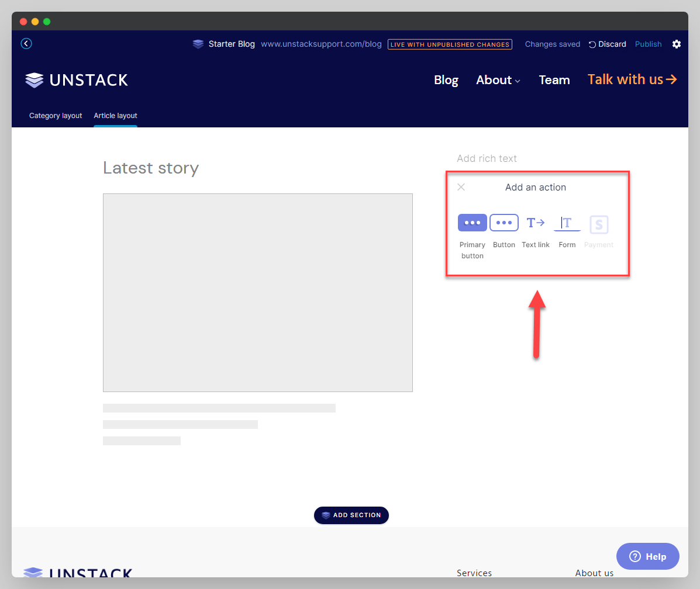700x589 pixels.
Task: Expand the About dropdown menu
Action: [x=498, y=80]
